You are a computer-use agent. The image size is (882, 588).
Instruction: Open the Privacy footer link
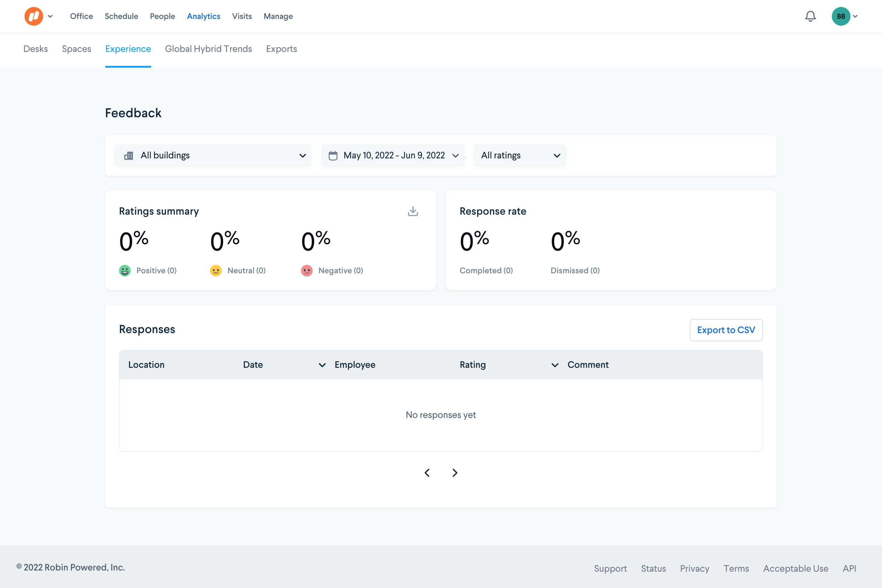pyautogui.click(x=695, y=569)
